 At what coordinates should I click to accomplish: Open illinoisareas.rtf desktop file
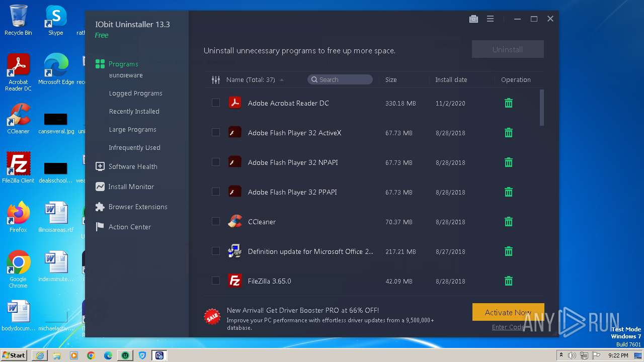click(56, 218)
